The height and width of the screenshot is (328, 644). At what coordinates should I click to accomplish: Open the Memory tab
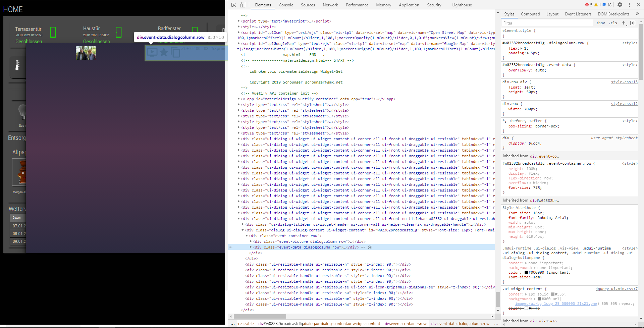click(x=383, y=5)
